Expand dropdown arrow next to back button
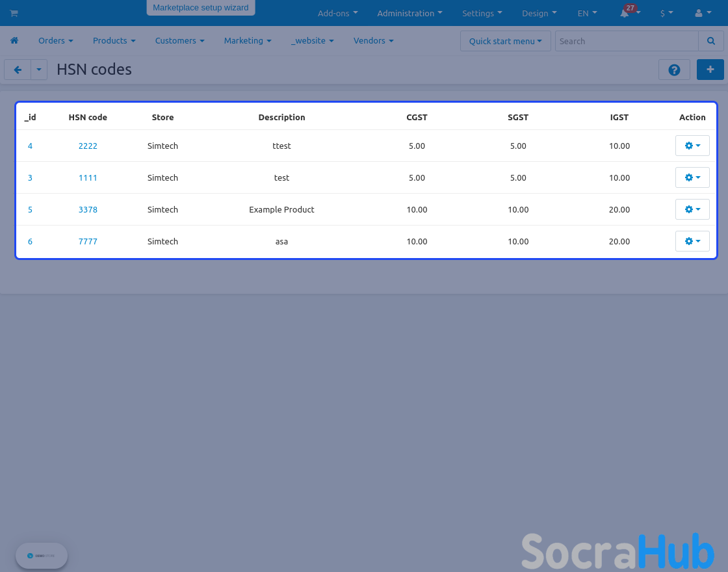Viewport: 728px width, 572px height. click(39, 70)
